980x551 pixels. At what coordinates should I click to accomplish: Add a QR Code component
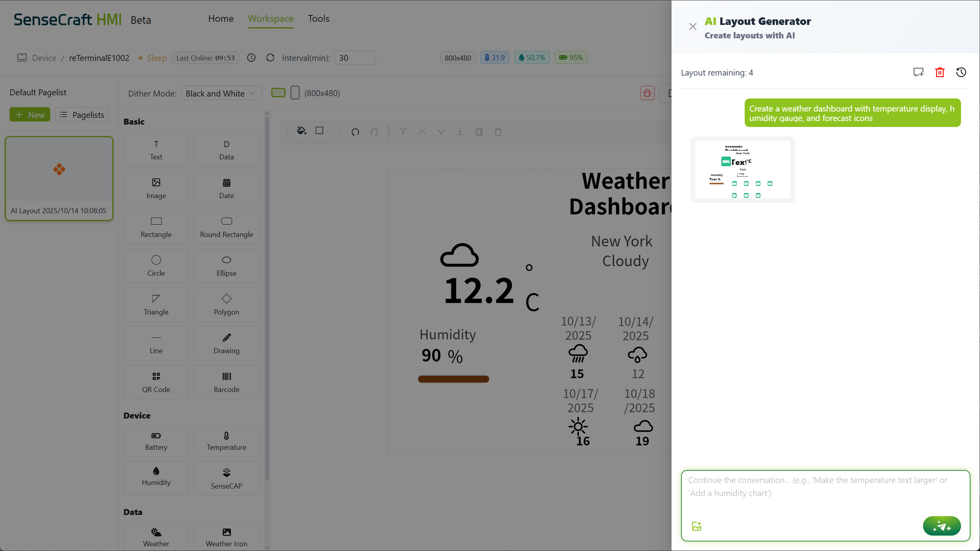pyautogui.click(x=156, y=382)
